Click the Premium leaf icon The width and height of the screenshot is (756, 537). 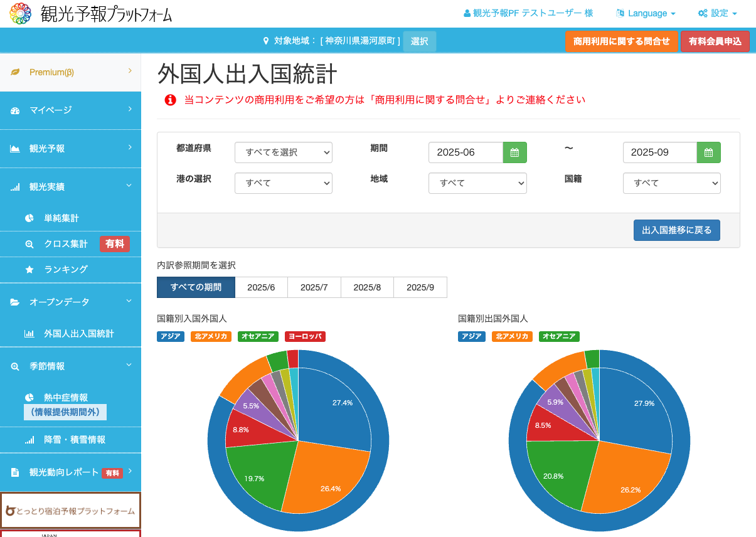15,72
